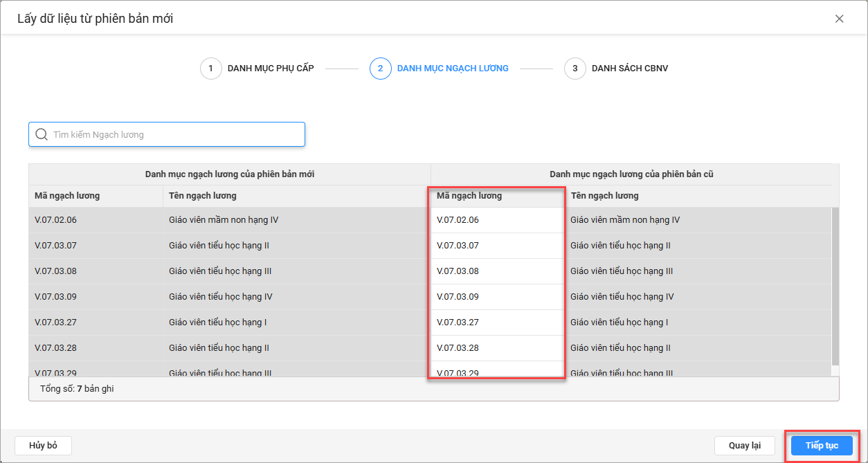The height and width of the screenshot is (463, 868).
Task: Click the table's vertical scrollbar
Action: (x=835, y=284)
